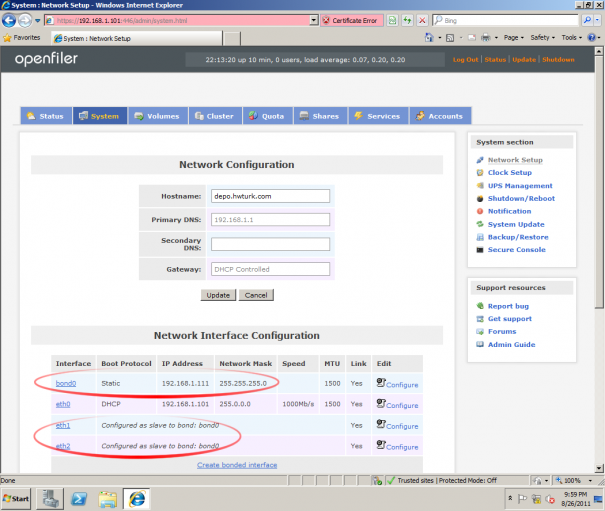
Task: Switch to the Services tab
Action: (x=379, y=116)
